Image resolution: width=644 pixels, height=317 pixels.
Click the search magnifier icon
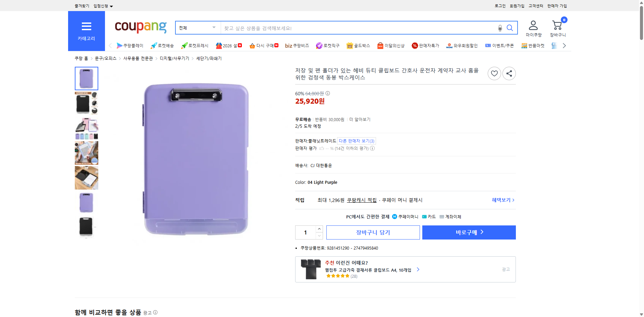point(510,28)
